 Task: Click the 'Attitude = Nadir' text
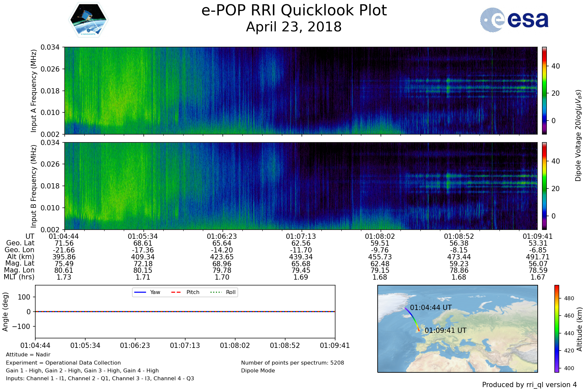(x=28, y=355)
